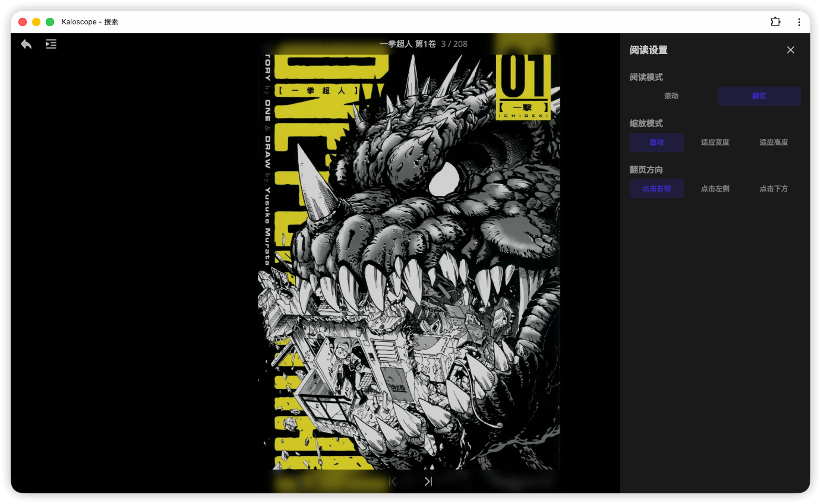Jump to the first page icon
Image resolution: width=821 pixels, height=504 pixels.
tap(392, 481)
